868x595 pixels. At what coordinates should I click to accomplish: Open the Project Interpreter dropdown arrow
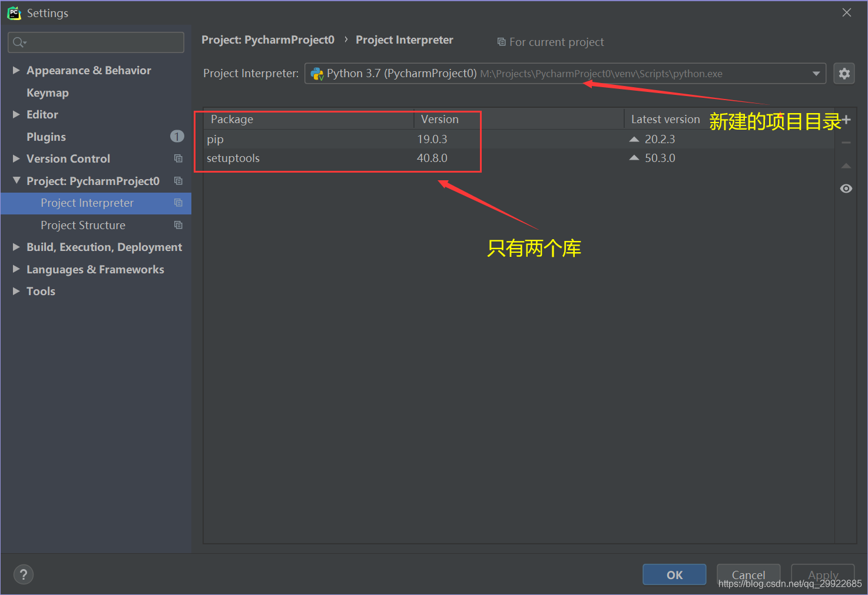pos(816,74)
